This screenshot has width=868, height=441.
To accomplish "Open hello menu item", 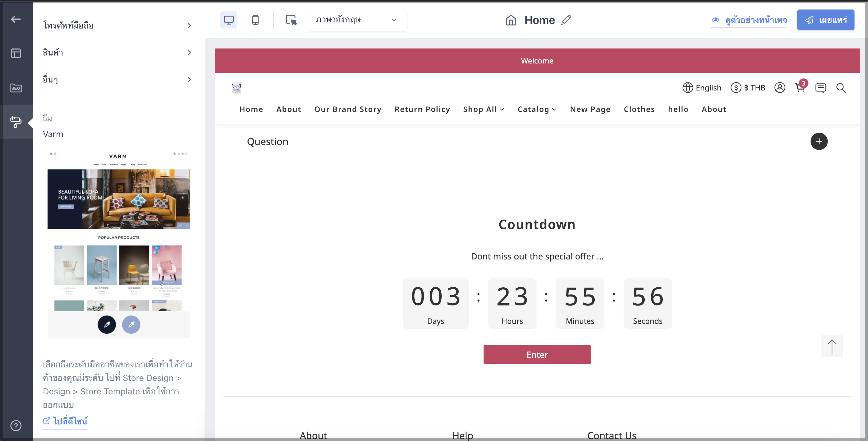I will tap(678, 109).
